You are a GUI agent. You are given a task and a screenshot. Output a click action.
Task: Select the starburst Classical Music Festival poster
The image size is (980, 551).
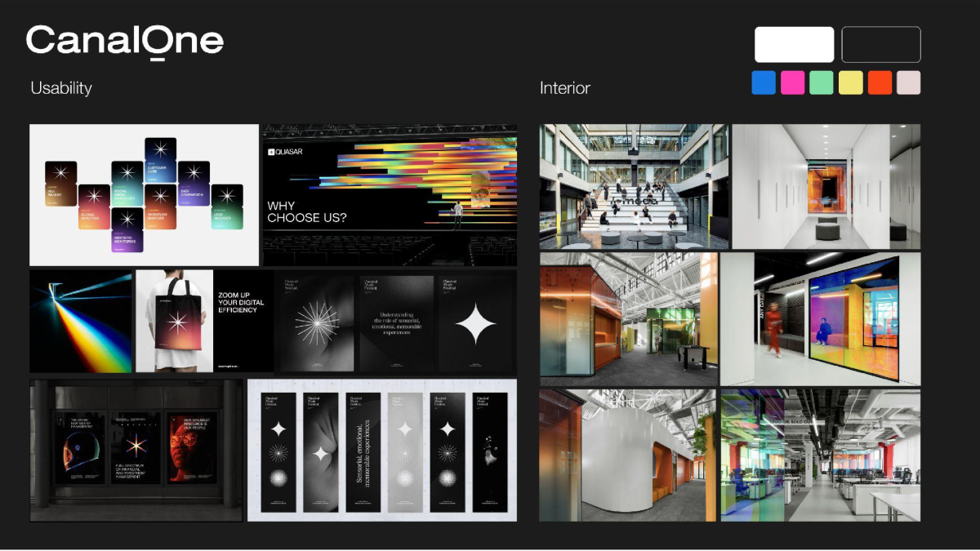[x=315, y=324]
